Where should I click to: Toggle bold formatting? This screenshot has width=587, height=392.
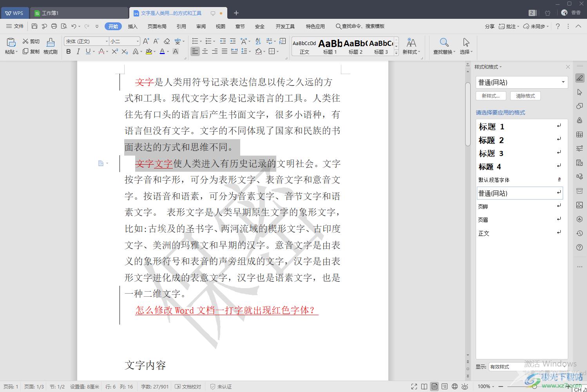(69, 51)
